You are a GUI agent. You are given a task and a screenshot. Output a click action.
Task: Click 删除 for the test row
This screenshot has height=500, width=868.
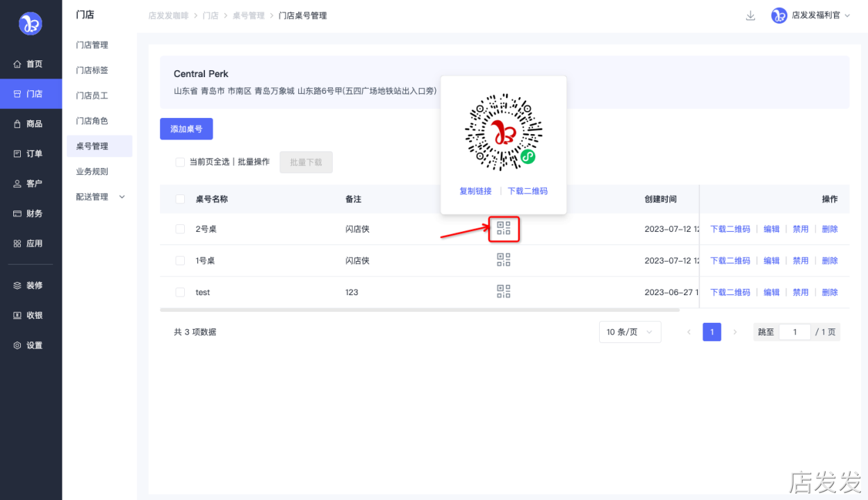(830, 292)
